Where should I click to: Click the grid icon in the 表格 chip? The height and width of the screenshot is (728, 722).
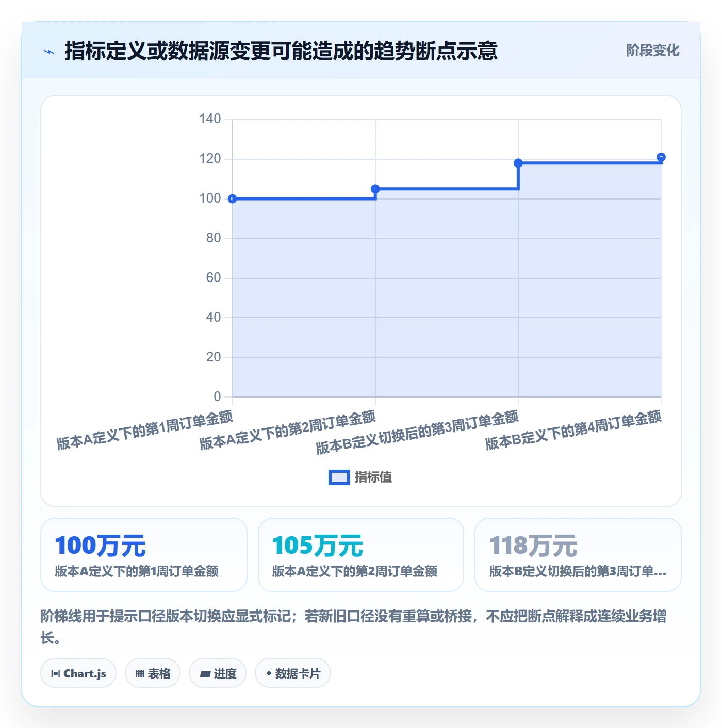tap(140, 674)
